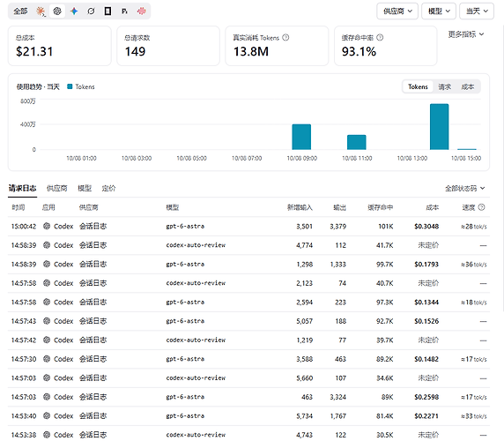
Task: Open the 模型 filter dropdown
Action: 439,11
